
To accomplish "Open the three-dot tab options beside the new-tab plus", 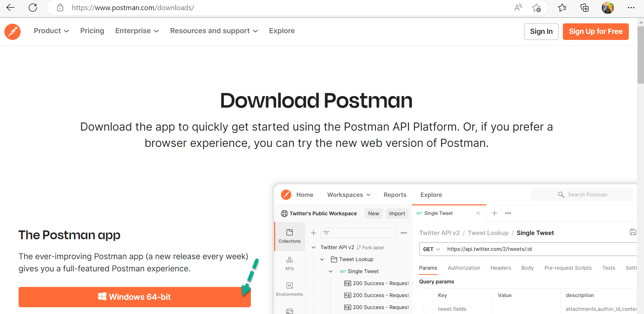I will tap(508, 213).
